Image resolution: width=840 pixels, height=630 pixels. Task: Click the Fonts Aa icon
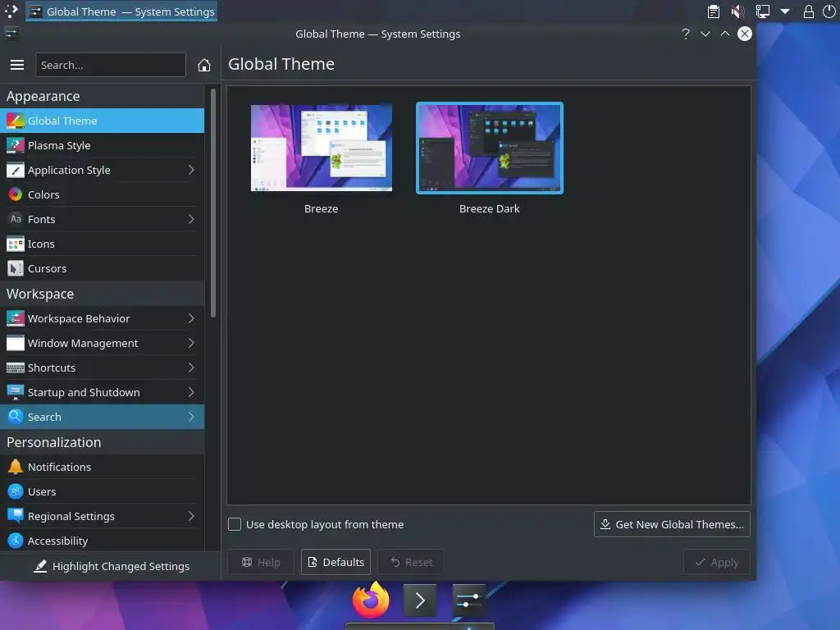15,220
